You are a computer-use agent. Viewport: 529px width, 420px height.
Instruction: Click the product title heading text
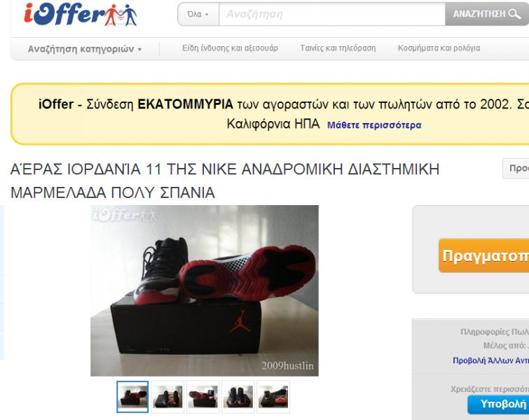pyautogui.click(x=225, y=181)
